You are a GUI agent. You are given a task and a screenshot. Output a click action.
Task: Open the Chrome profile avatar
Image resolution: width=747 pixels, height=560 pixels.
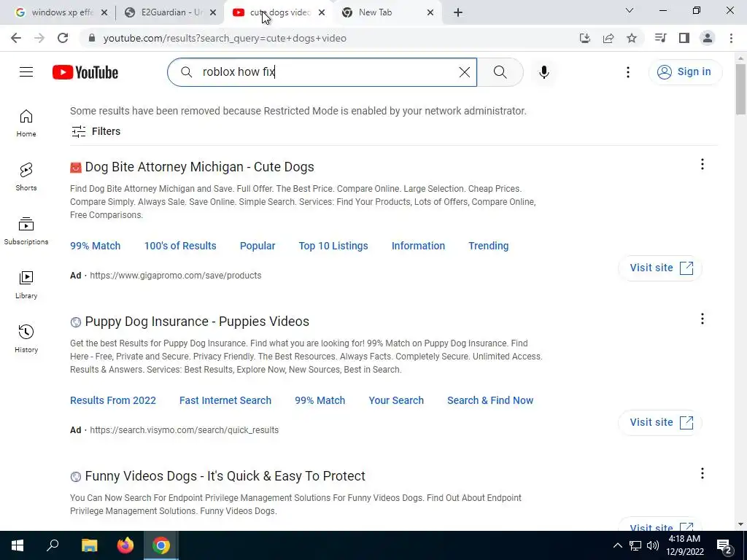pos(708,38)
